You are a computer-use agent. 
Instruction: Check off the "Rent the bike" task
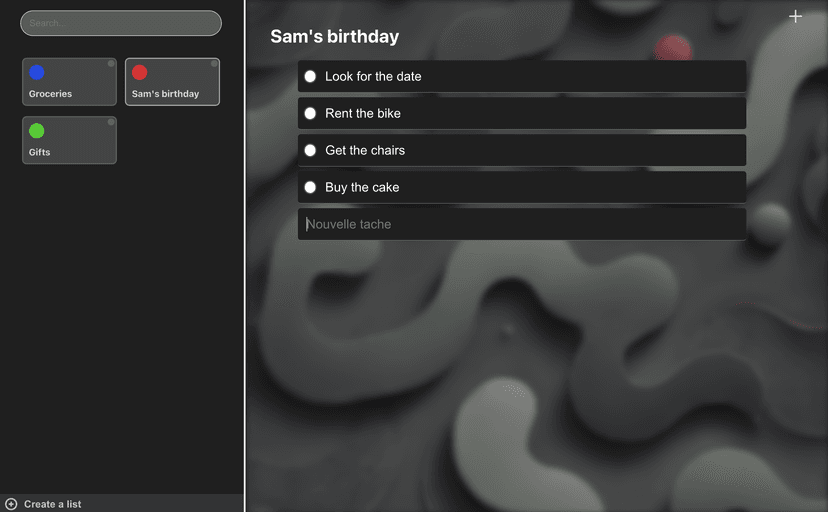(x=310, y=113)
